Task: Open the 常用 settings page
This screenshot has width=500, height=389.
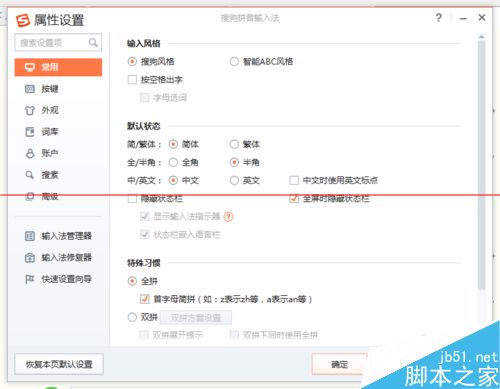Action: coord(58,67)
